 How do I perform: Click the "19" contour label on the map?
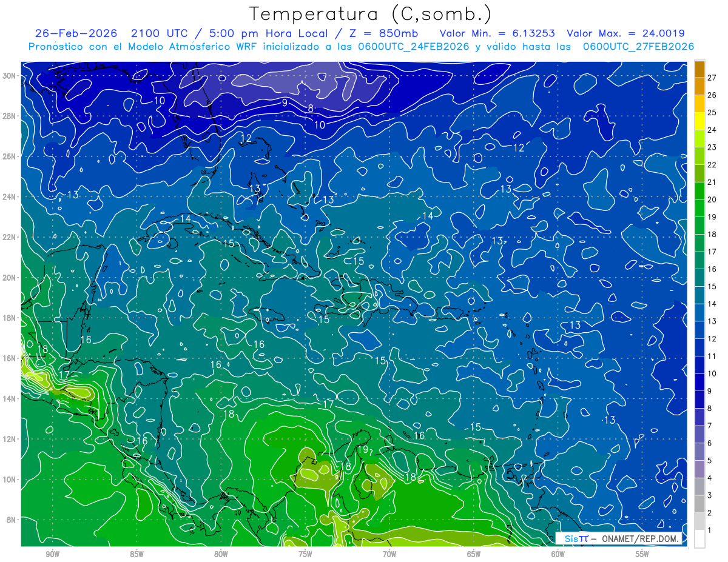click(363, 449)
